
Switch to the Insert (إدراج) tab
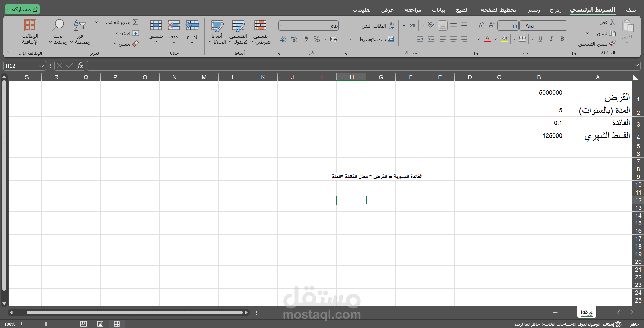click(x=555, y=10)
